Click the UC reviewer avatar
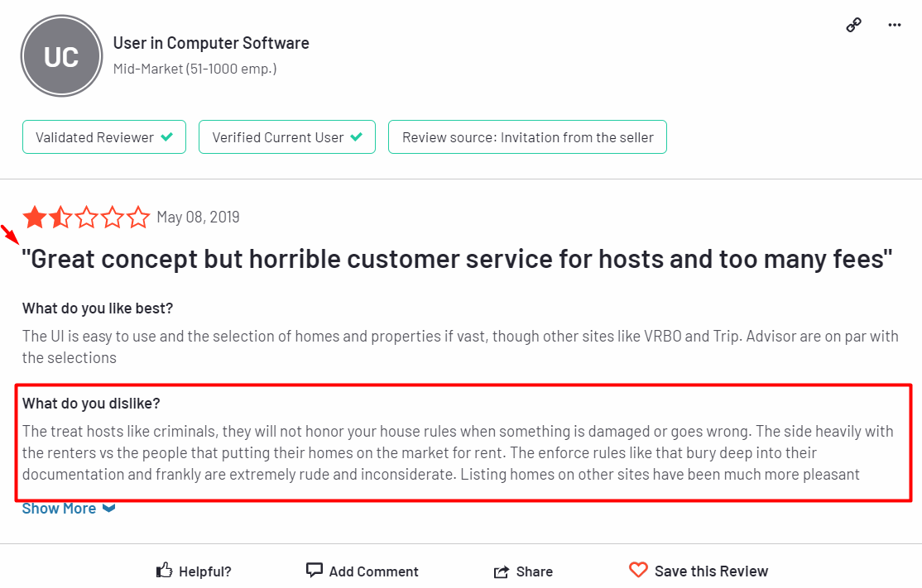This screenshot has height=588, width=922. pyautogui.click(x=62, y=56)
